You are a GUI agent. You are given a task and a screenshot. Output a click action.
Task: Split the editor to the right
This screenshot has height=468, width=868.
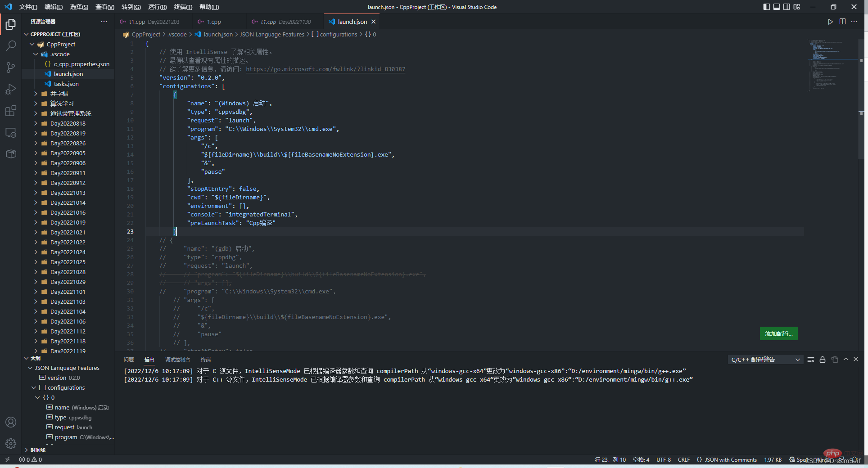(x=842, y=22)
